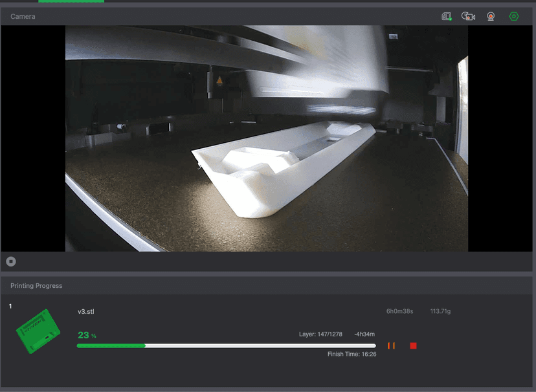This screenshot has width=536, height=392.
Task: Select the v3.stl file name
Action: [86, 312]
